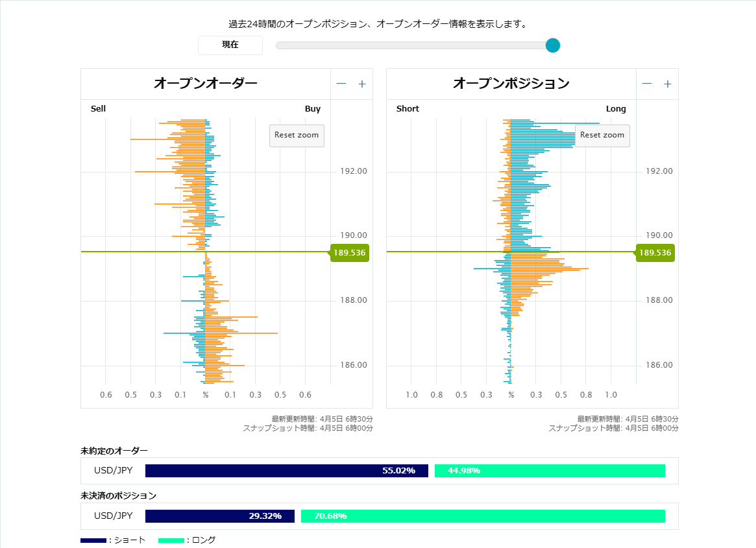The image size is (756, 548).
Task: Click the 55.02% short orders bar
Action: 286,471
